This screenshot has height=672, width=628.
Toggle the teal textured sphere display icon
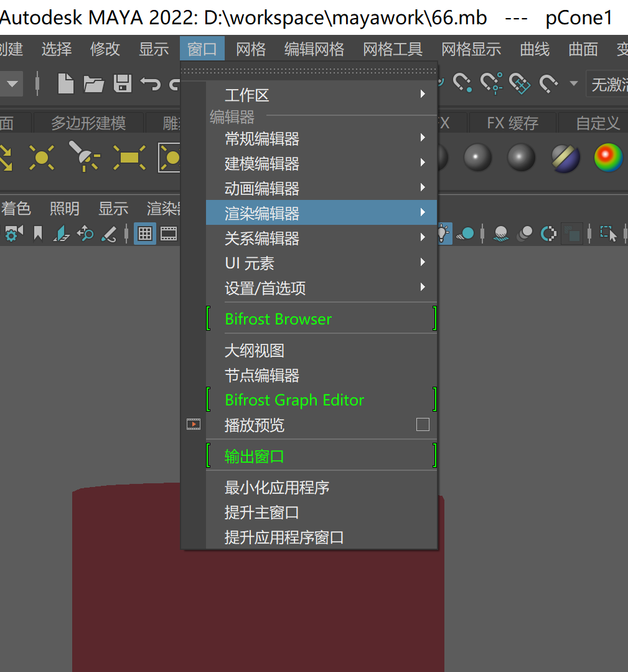[466, 234]
